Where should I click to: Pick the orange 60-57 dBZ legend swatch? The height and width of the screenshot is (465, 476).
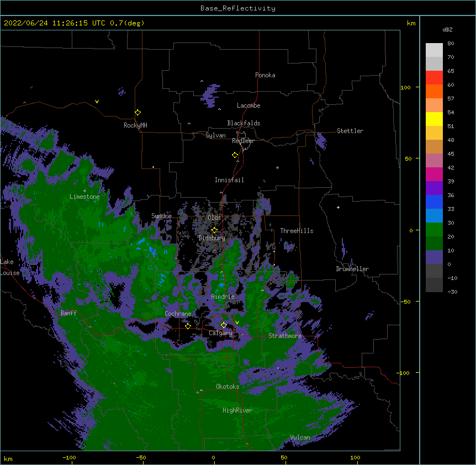pyautogui.click(x=434, y=92)
